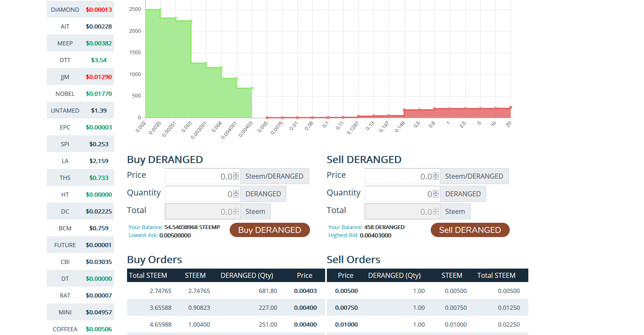Select the LA token row
The height and width of the screenshot is (335, 644).
coord(80,161)
